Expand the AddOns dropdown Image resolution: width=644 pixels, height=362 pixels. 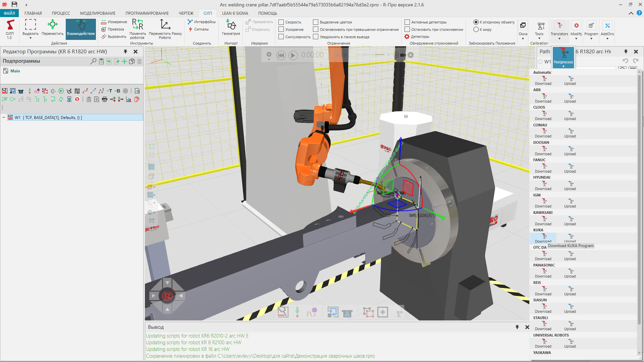pos(607,30)
